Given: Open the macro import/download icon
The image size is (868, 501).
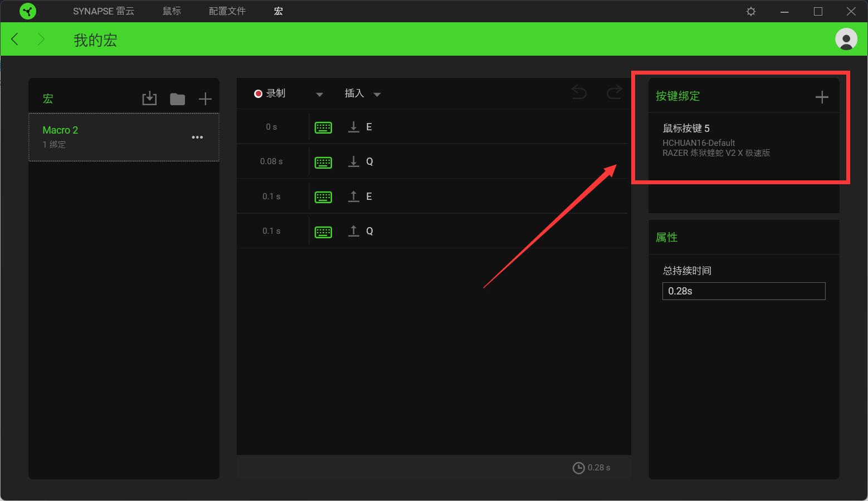Looking at the screenshot, I should [x=149, y=98].
